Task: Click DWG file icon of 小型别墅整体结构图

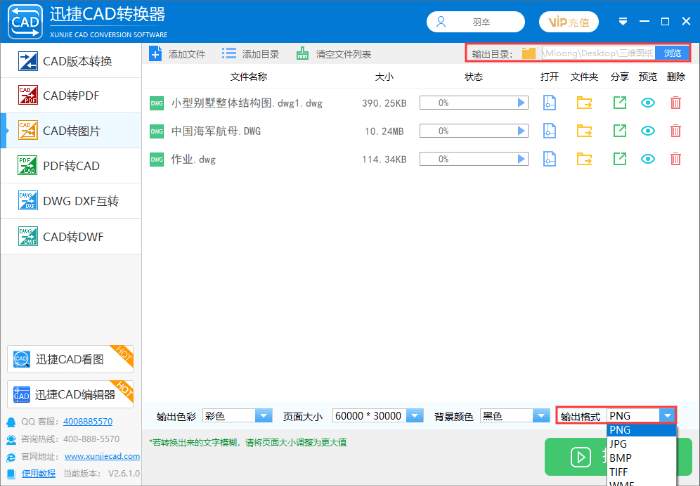Action: click(157, 103)
